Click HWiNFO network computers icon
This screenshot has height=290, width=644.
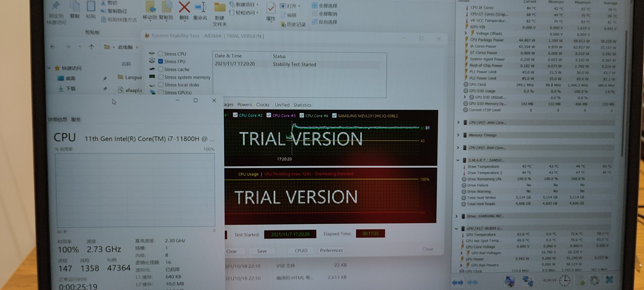click(x=528, y=281)
